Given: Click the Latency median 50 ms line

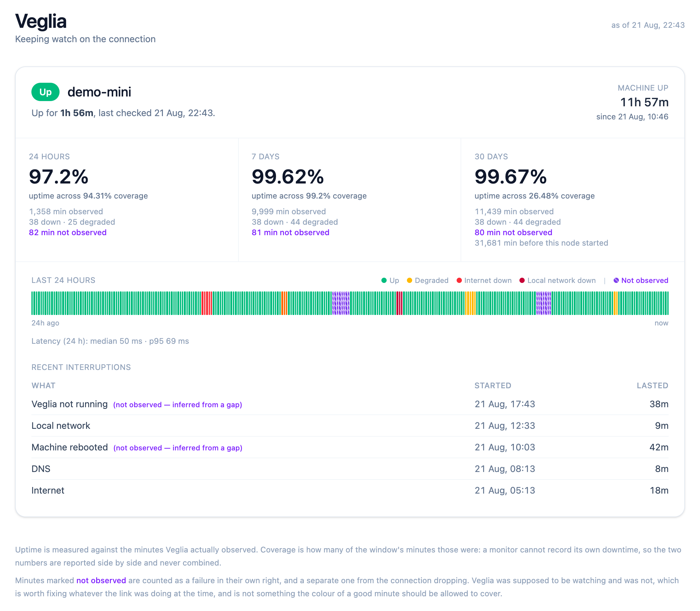Looking at the screenshot, I should pyautogui.click(x=110, y=341).
